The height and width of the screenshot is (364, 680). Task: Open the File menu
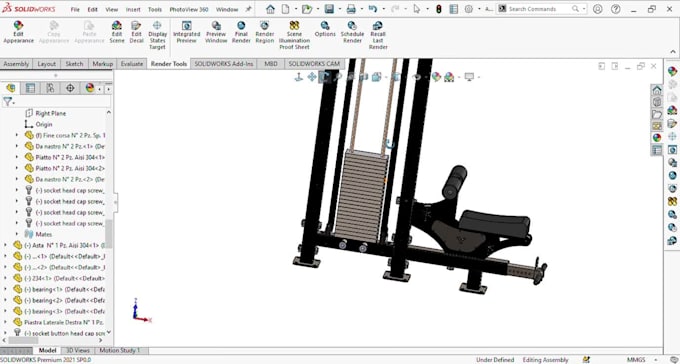[x=75, y=9]
